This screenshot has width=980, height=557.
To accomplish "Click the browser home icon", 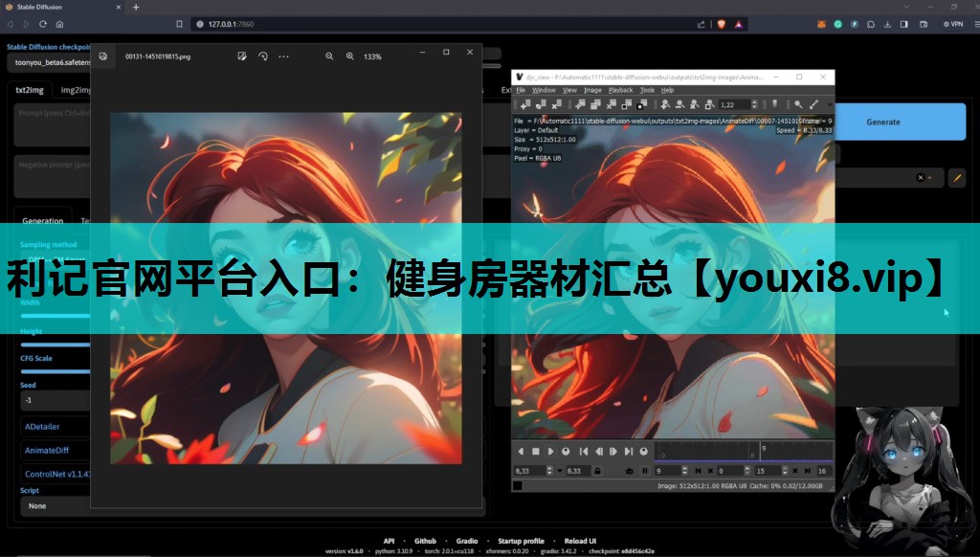I will coord(59,24).
